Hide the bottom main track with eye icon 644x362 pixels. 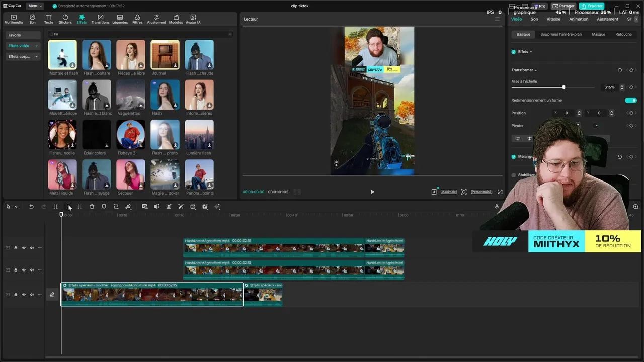coord(24,295)
